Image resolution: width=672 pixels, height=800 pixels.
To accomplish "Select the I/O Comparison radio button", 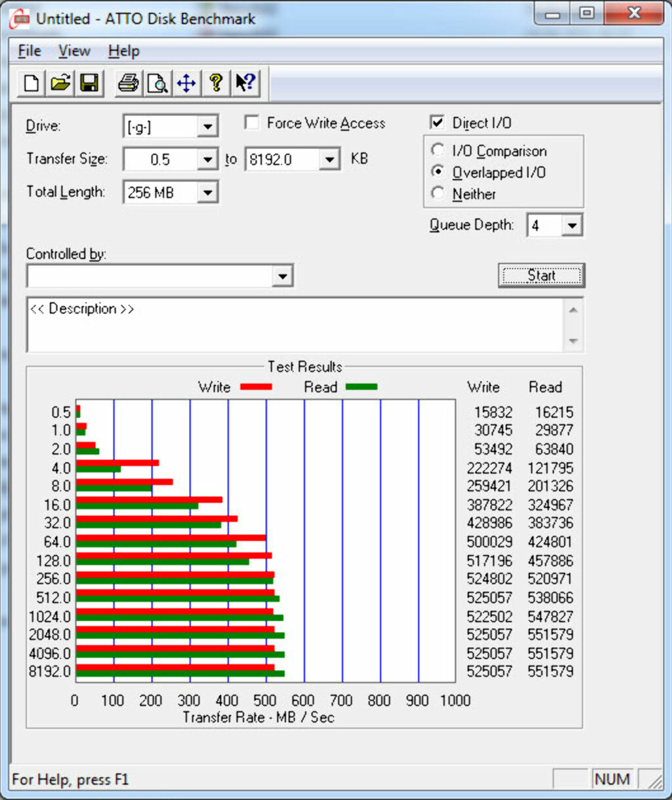I will [x=438, y=150].
